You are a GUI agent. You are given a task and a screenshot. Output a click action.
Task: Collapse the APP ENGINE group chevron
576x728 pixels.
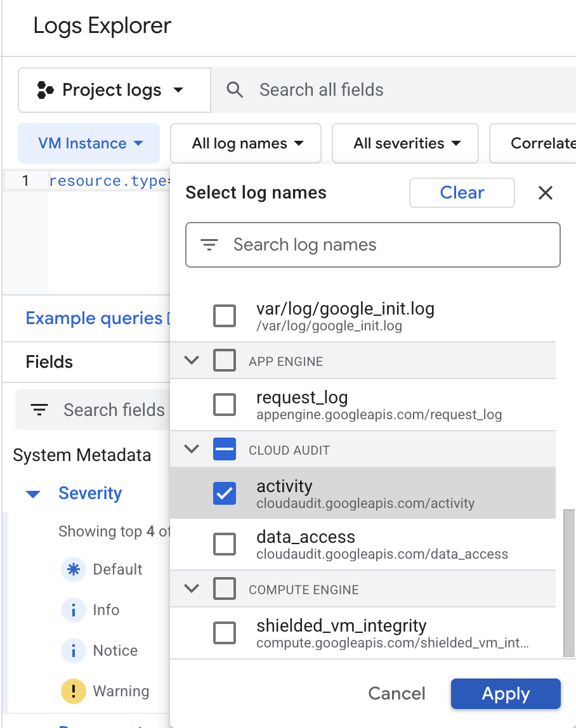(x=192, y=360)
